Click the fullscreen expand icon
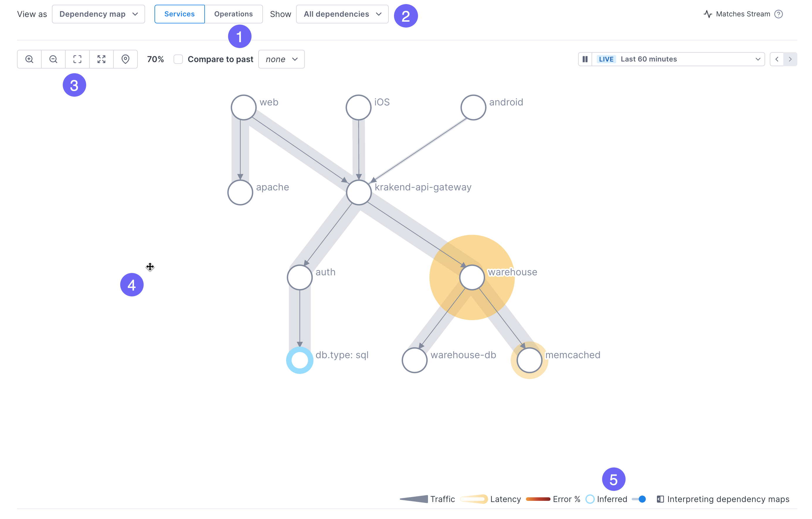This screenshot has width=812, height=519. (101, 59)
